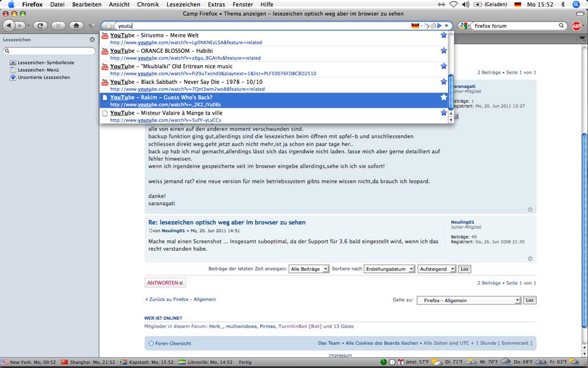Open the Gehe zu Firefox - Allgemein dropdown
588x368 pixels.
[469, 300]
